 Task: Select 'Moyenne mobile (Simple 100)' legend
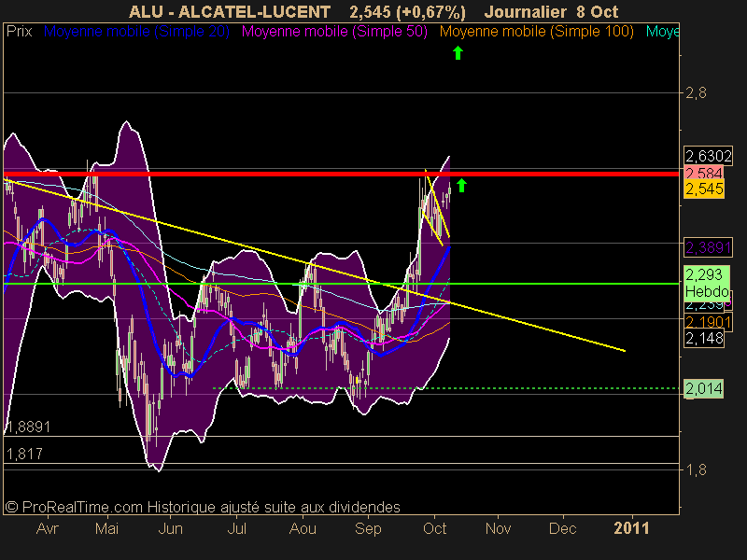pos(536,32)
